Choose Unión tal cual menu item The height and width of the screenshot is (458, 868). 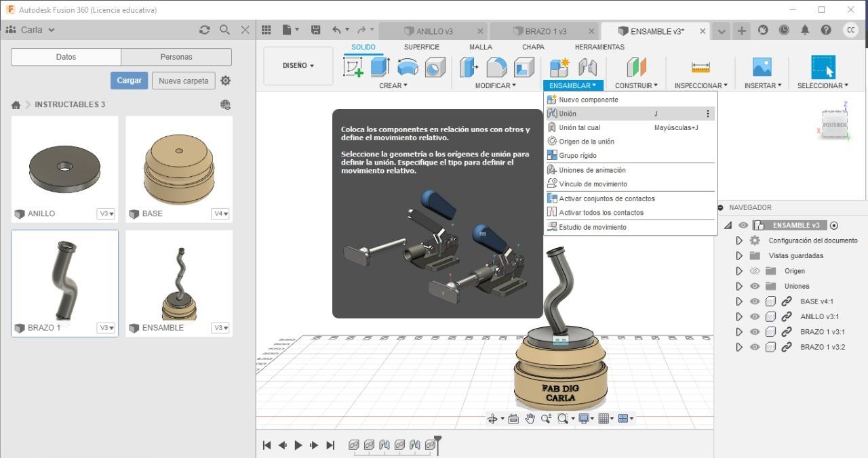click(x=630, y=127)
